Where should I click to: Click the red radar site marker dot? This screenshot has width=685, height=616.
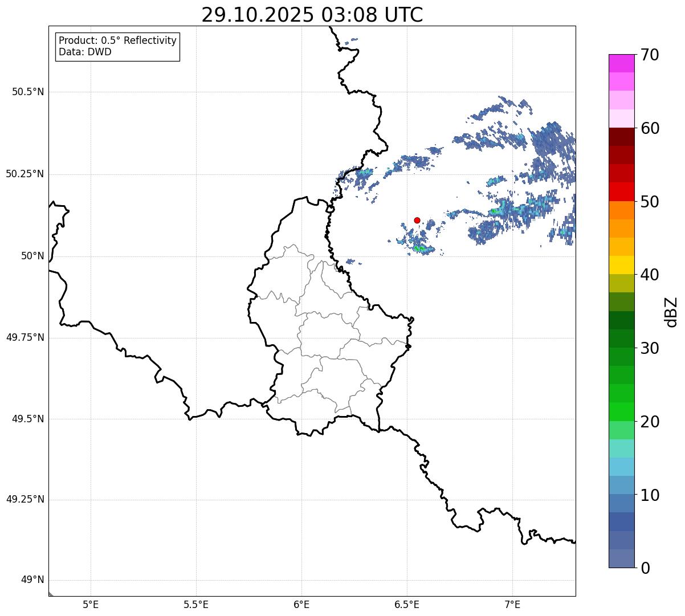pyautogui.click(x=417, y=221)
